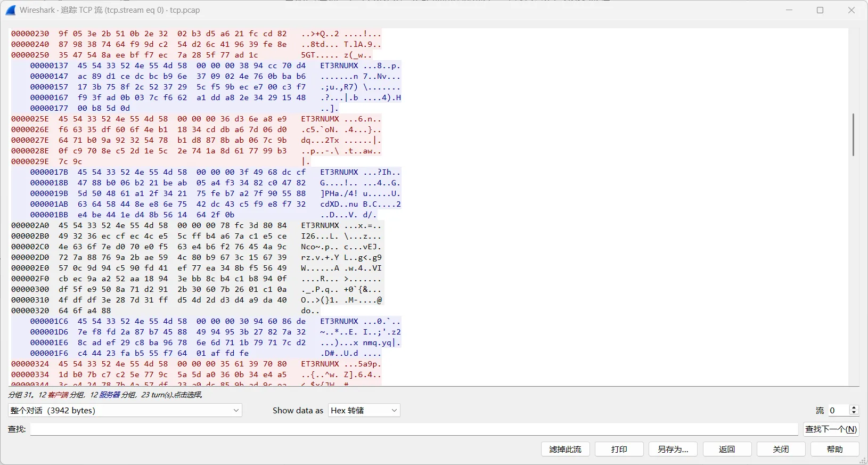Click into the 流 stream number field

838,410
